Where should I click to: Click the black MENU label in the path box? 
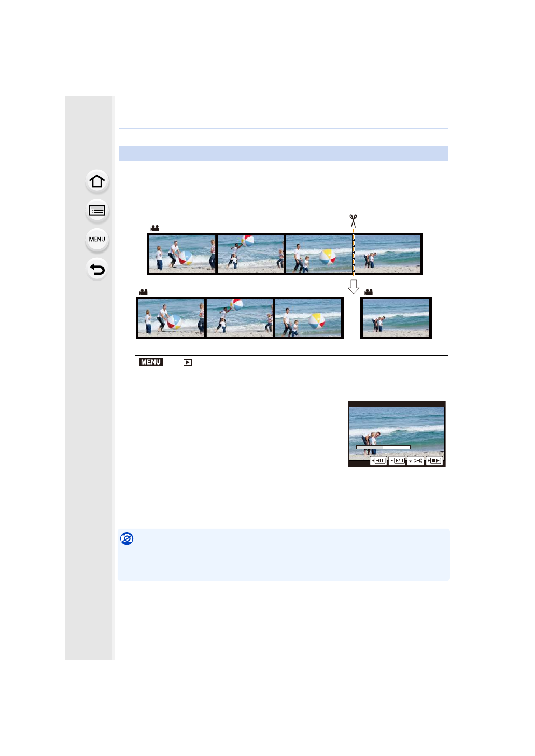[x=151, y=362]
